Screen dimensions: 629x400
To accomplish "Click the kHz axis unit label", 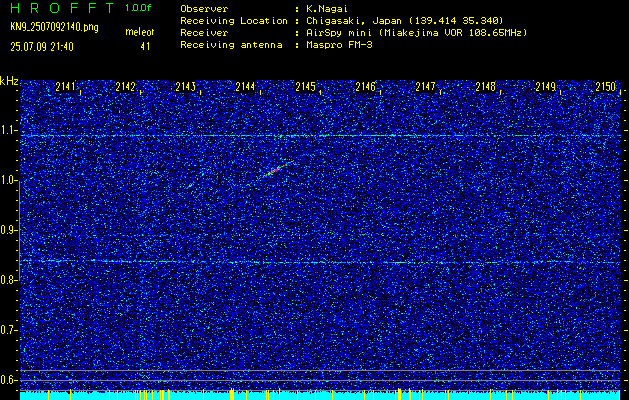I will (x=9, y=81).
